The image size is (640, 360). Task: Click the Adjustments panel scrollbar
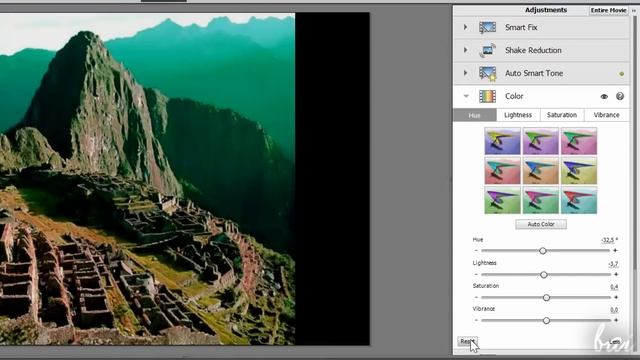[635, 143]
